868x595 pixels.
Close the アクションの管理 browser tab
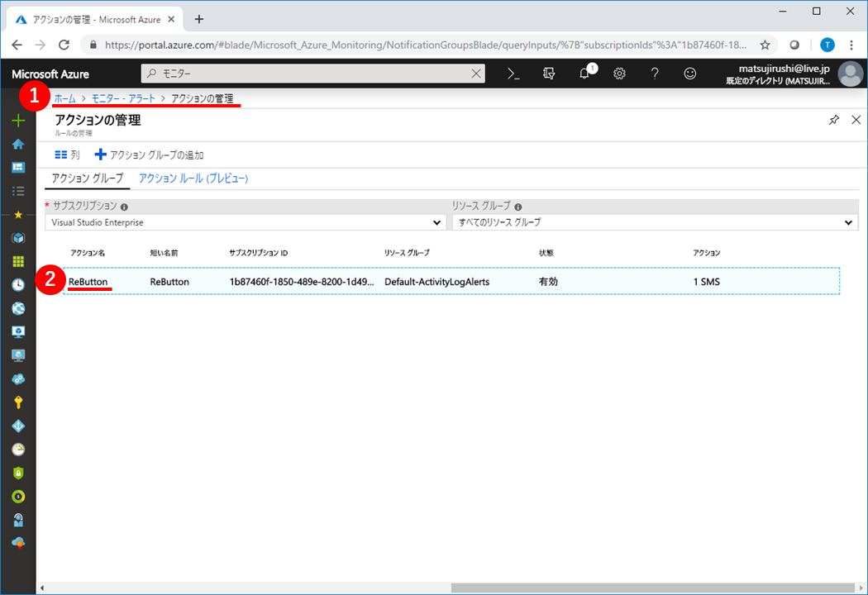(171, 19)
